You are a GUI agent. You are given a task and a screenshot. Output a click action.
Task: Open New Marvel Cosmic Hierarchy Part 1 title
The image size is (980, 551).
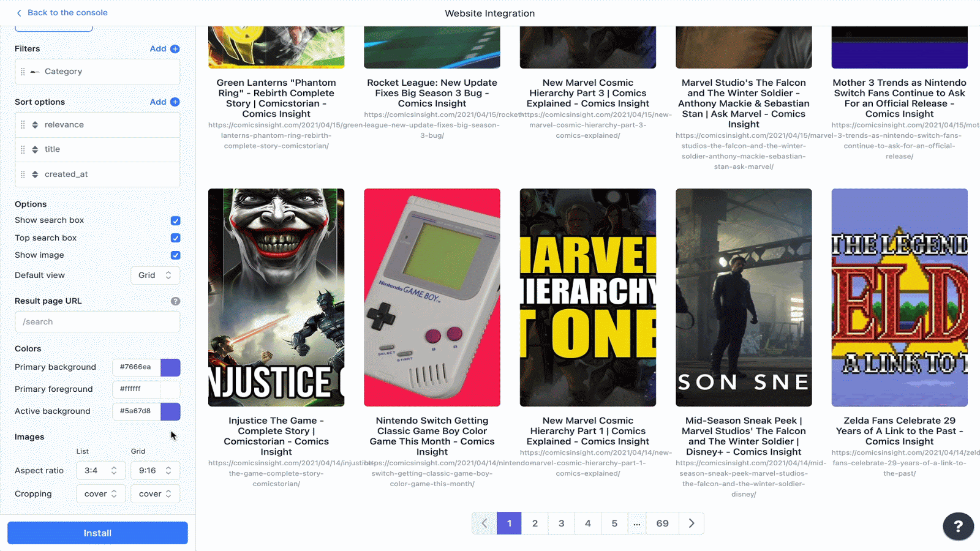pyautogui.click(x=588, y=431)
